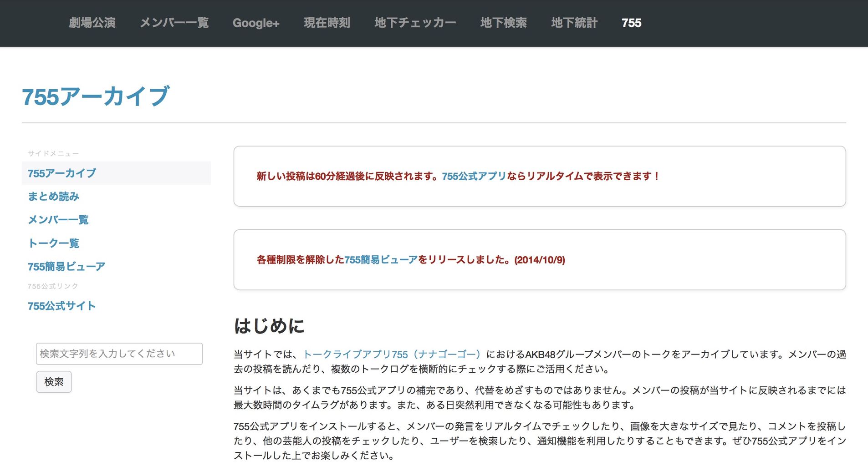This screenshot has height=466, width=868.
Task: Click the paragraph starting 当サイトは、あくまでも
Action: [x=540, y=397]
